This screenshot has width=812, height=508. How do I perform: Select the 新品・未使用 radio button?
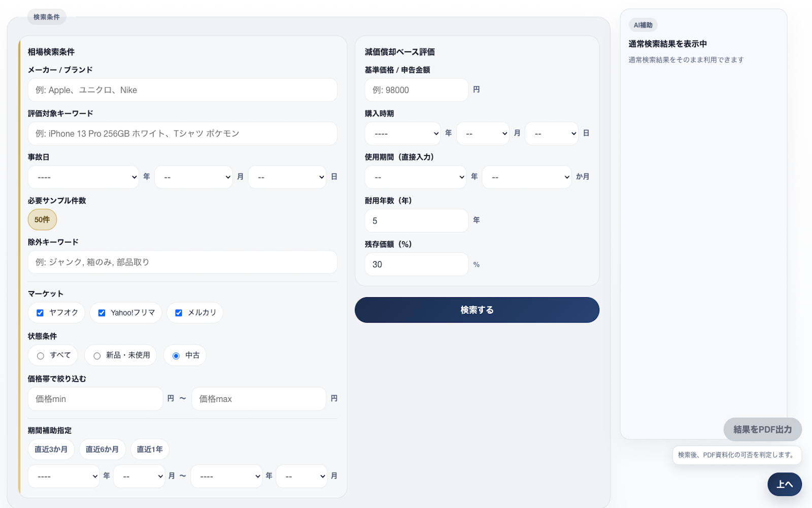click(x=97, y=356)
